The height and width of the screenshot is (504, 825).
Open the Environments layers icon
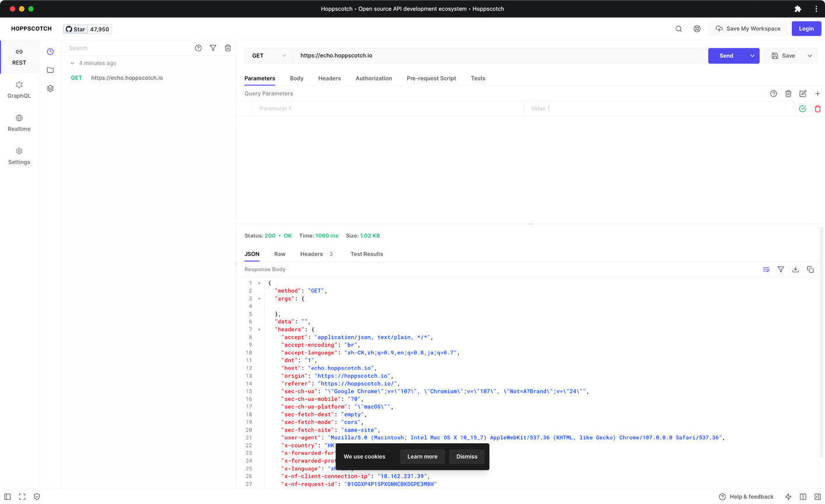(50, 89)
